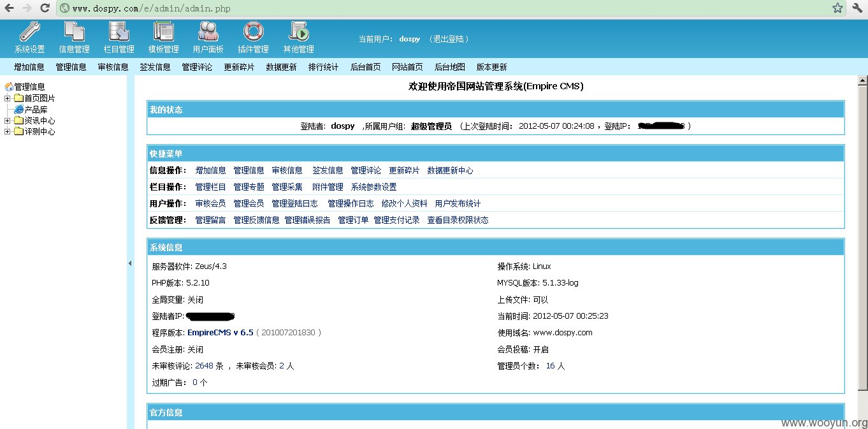Open 模板管理 template icon

[163, 31]
